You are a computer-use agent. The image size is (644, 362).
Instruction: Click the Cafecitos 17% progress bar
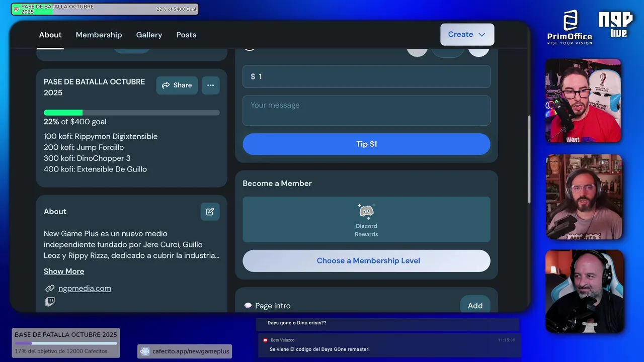[x=66, y=343]
